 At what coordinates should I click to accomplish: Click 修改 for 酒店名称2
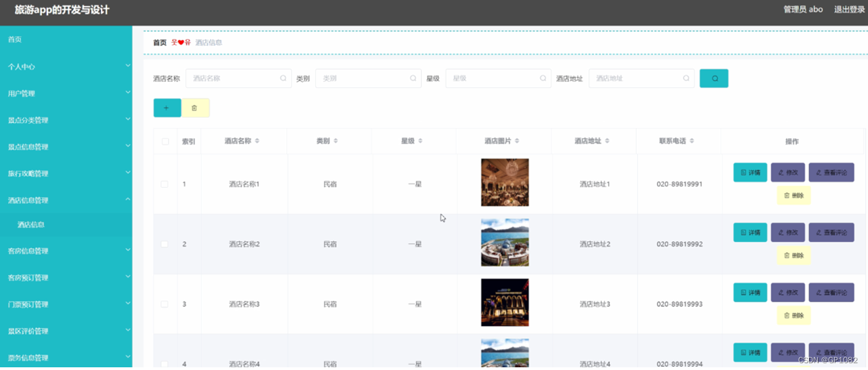[x=788, y=232]
